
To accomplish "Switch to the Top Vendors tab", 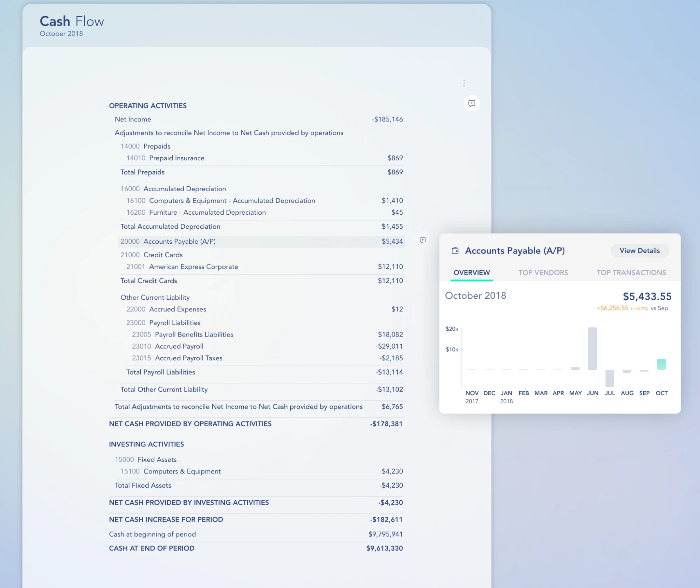I will [x=543, y=272].
